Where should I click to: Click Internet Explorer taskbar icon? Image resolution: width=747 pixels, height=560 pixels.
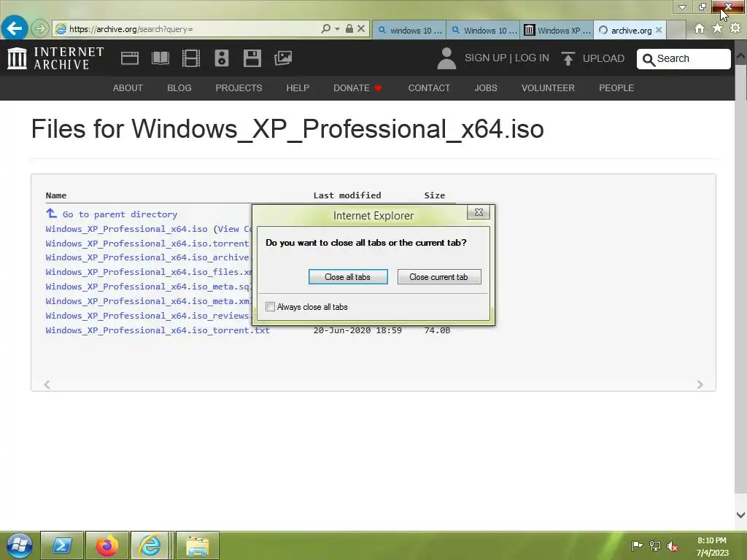150,545
